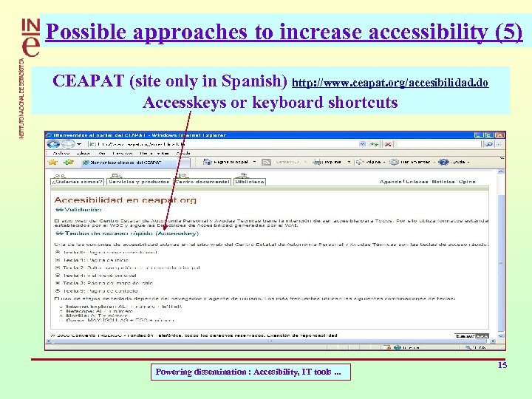Click the magnifier Search icon
532x399 pixels.
(489, 144)
